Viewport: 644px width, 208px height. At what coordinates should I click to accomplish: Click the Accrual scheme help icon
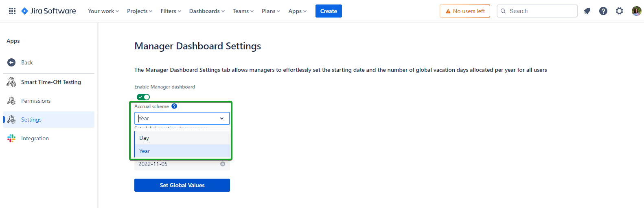[x=174, y=106]
